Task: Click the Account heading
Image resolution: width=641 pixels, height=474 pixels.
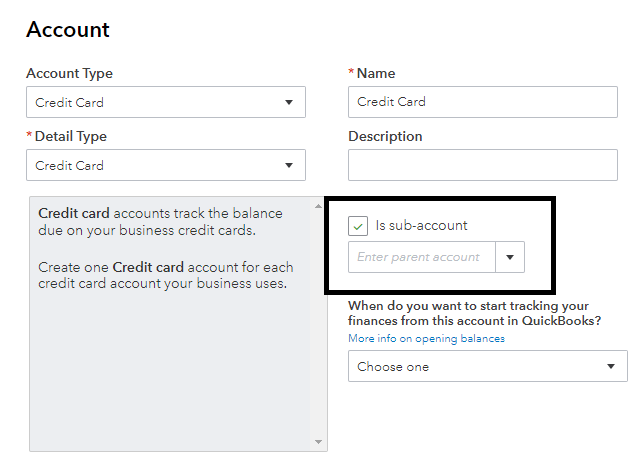Action: [68, 30]
